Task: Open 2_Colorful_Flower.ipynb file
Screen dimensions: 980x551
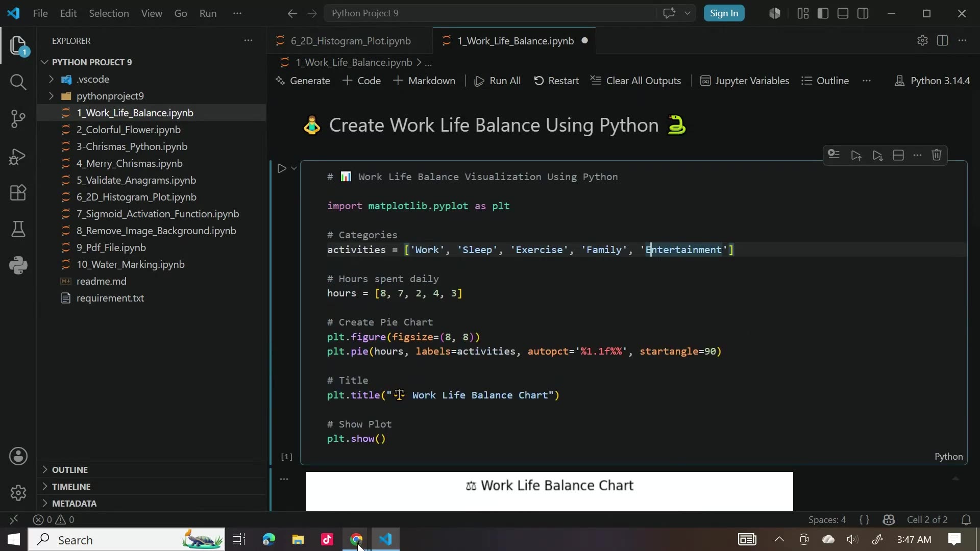Action: click(x=129, y=130)
